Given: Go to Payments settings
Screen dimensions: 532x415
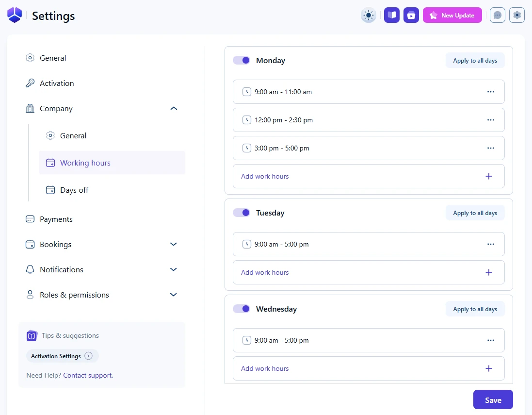Looking at the screenshot, I should 56,219.
